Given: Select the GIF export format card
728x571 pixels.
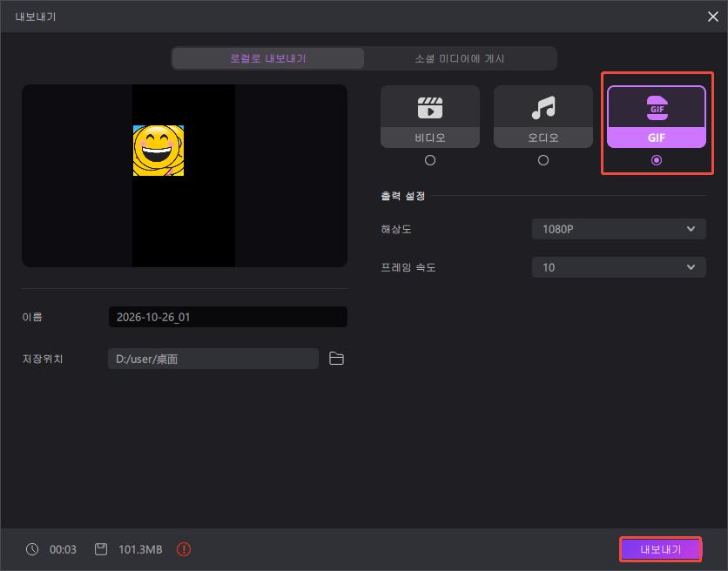Looking at the screenshot, I should (x=656, y=117).
